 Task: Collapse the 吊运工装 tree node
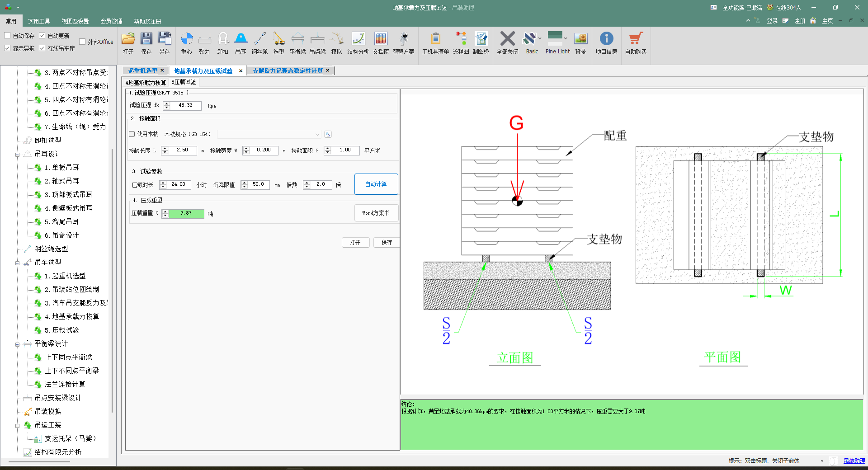17,426
